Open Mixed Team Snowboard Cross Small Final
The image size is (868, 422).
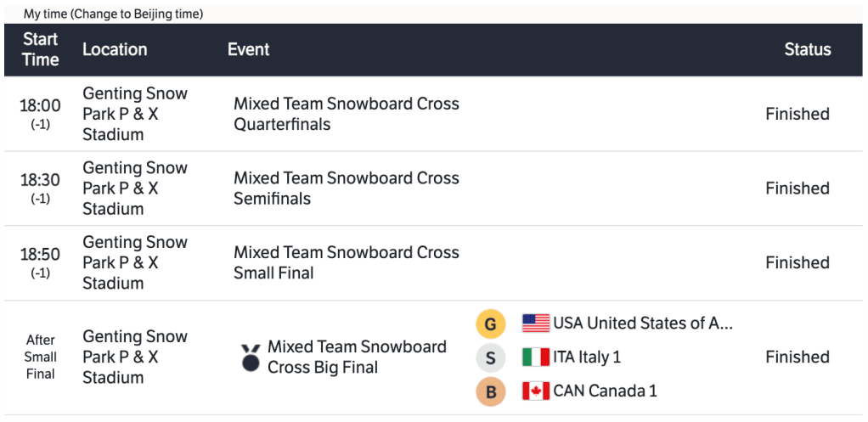[346, 262]
